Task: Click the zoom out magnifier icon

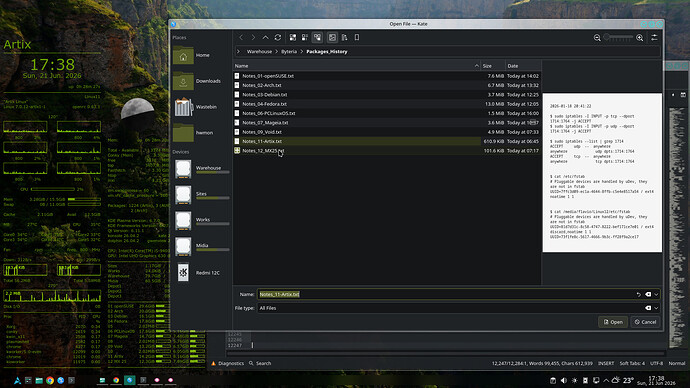Action: pos(597,38)
